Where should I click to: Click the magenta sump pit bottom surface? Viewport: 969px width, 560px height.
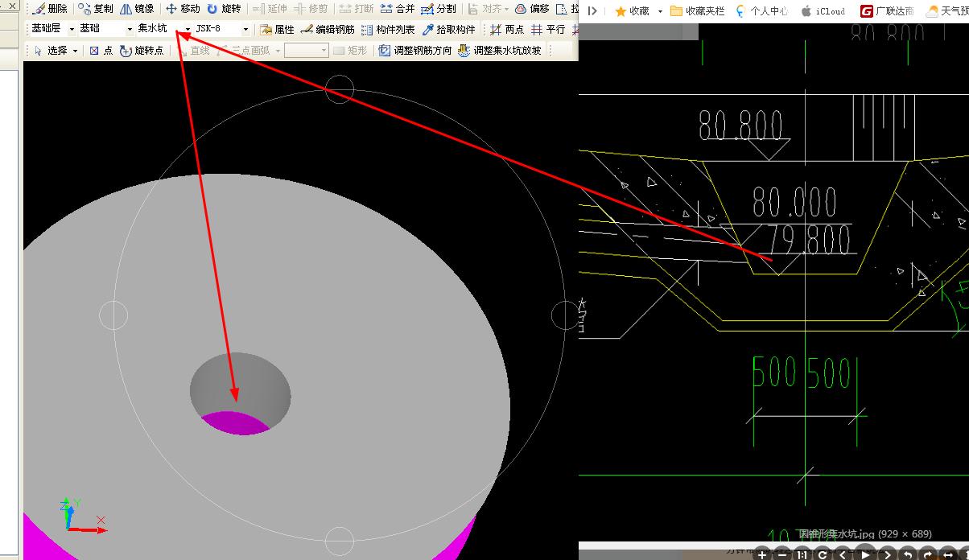[x=235, y=422]
